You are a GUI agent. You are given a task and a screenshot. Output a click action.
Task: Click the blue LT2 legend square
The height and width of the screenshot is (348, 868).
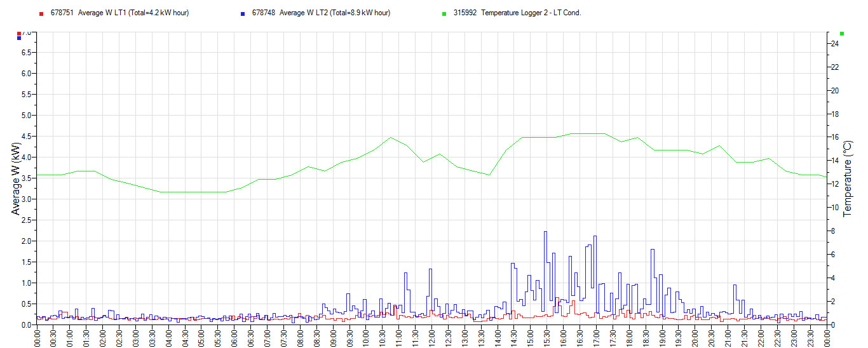tap(243, 13)
